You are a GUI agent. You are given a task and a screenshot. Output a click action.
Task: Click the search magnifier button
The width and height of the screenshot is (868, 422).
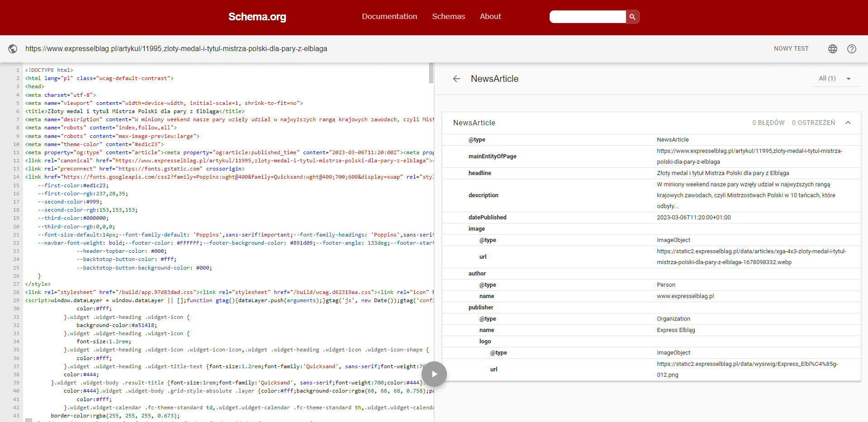tap(632, 17)
